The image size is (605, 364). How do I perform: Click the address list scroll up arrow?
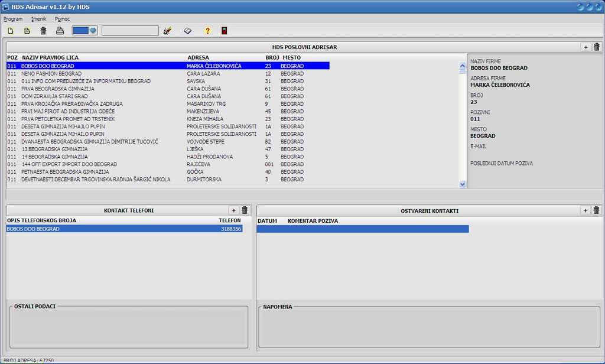pyautogui.click(x=463, y=66)
